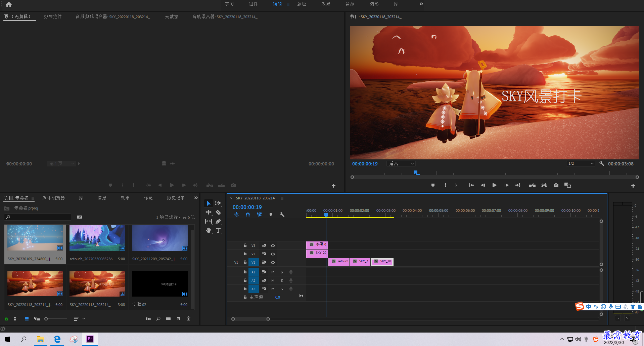Step forward one frame in Program Monitor
The width and height of the screenshot is (644, 346).
click(x=506, y=185)
